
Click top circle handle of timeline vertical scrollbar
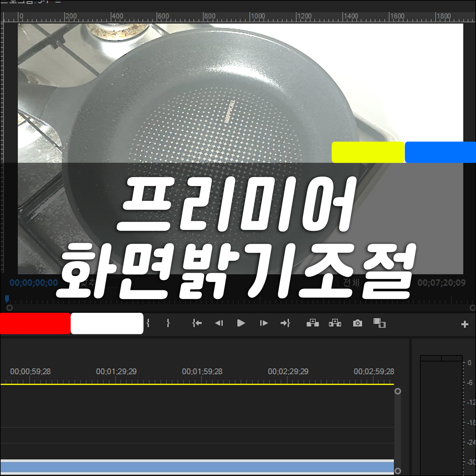398,391
